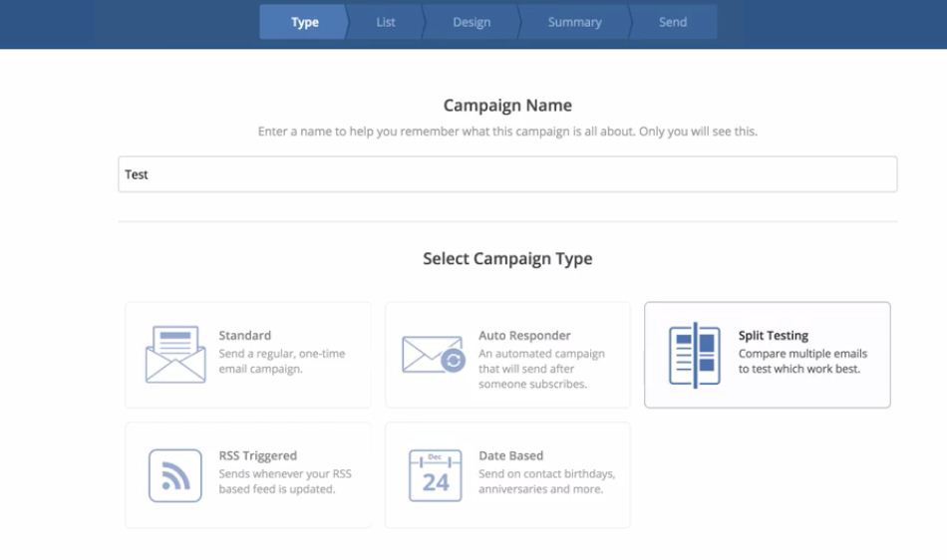Go to the Type step tab
The image size is (947, 560).
coord(304,22)
